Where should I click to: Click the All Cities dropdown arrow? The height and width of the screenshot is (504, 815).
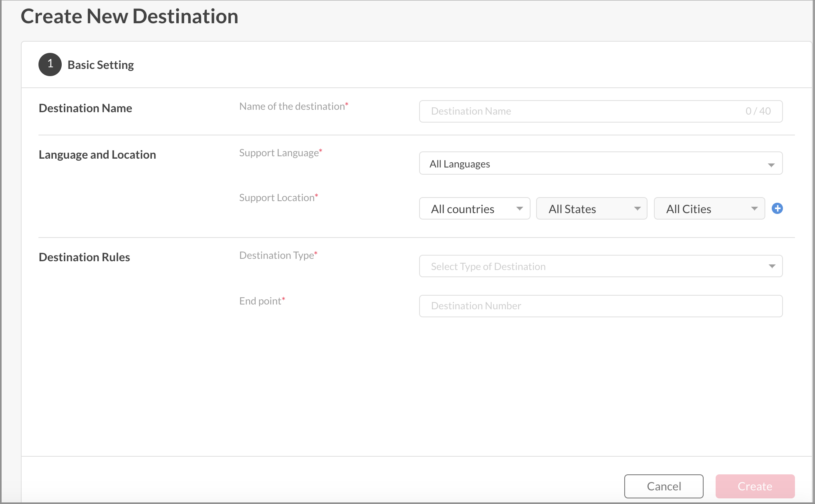[x=754, y=209]
